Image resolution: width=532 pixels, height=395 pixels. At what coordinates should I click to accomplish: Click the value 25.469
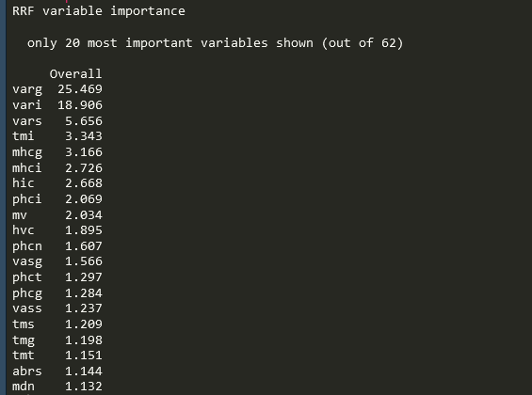tap(80, 89)
